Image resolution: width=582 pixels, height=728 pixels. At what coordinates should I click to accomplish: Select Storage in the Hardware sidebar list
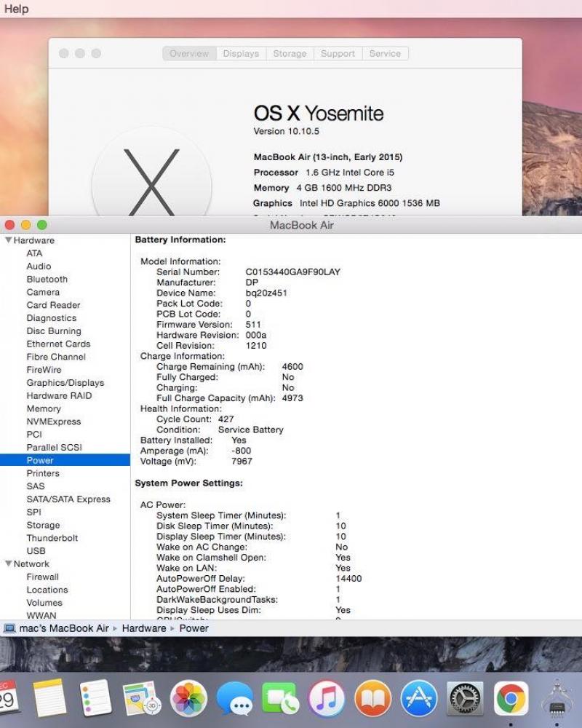(43, 525)
